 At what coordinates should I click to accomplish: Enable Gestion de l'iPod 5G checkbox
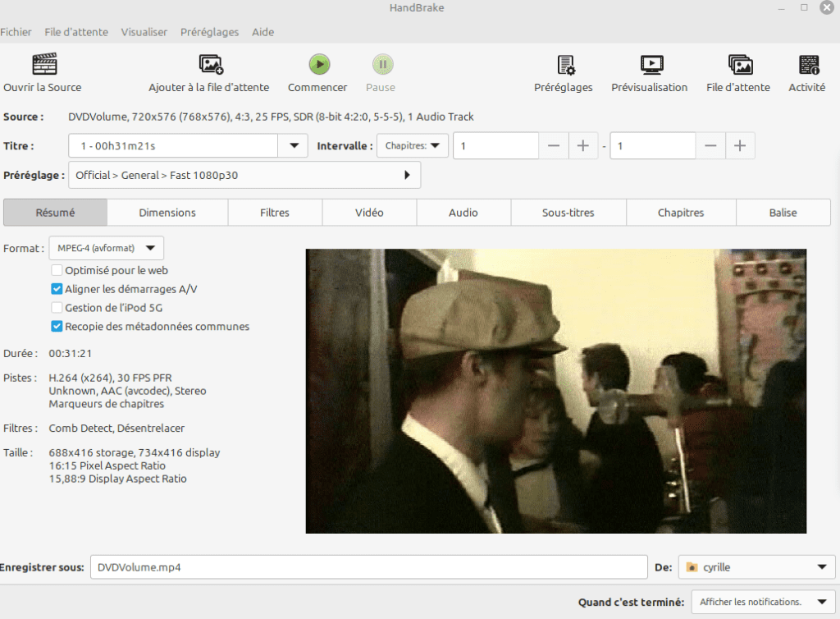click(x=57, y=308)
